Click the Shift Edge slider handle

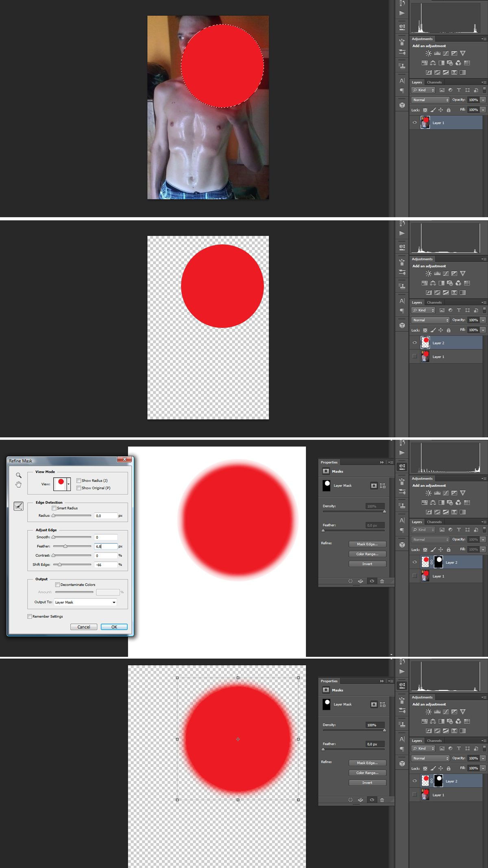pyautogui.click(x=60, y=564)
